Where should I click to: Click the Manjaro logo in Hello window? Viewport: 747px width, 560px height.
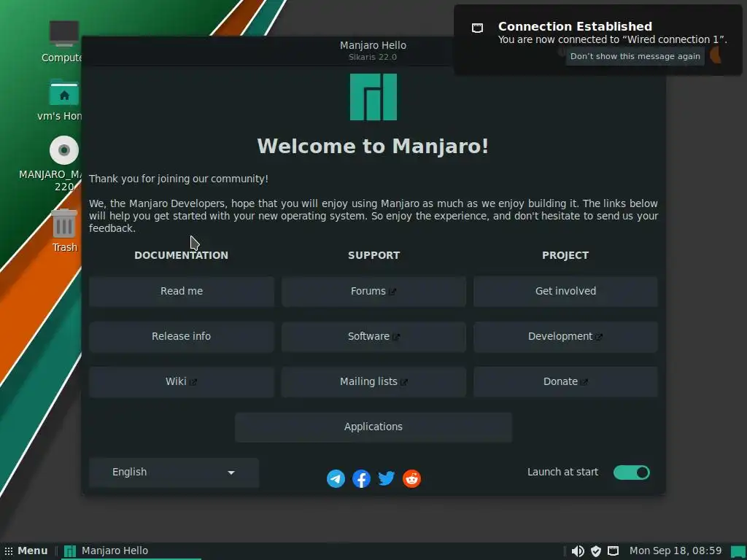[x=373, y=97]
